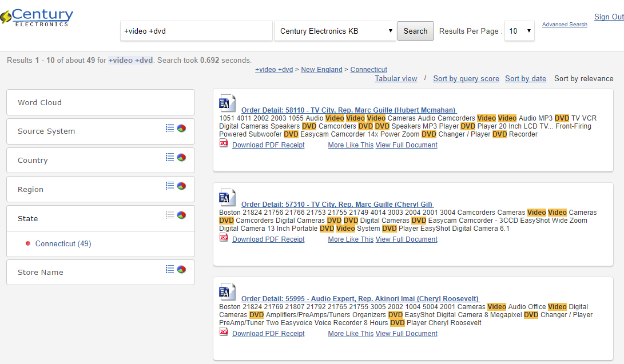This screenshot has width=624, height=364.
Task: Download PDF Receipt for Order 55995
Action: click(x=268, y=333)
